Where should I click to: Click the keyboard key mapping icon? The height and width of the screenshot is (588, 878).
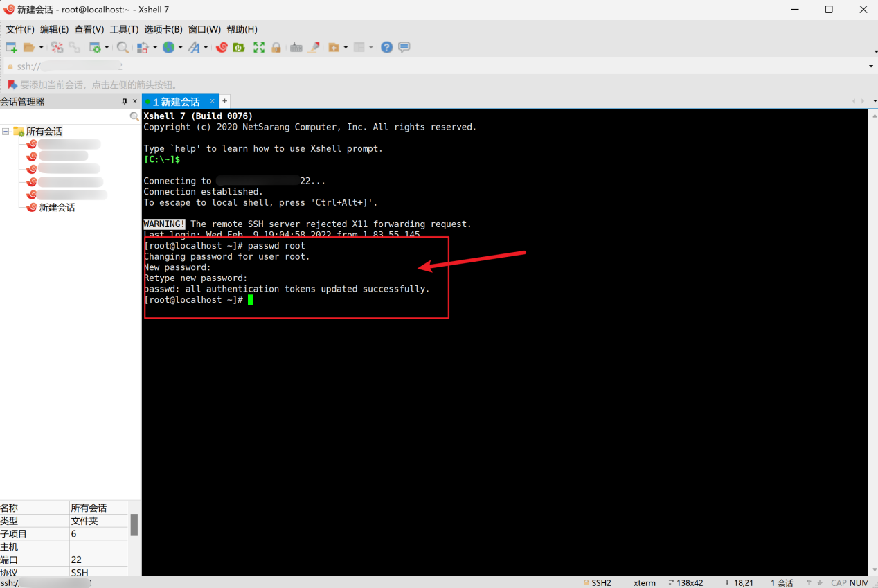[x=296, y=47]
